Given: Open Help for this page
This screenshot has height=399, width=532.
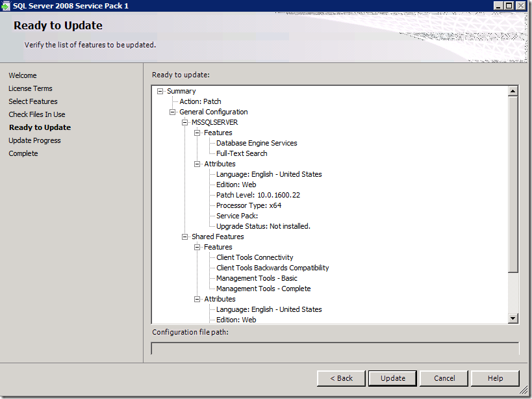Looking at the screenshot, I should coord(496,378).
